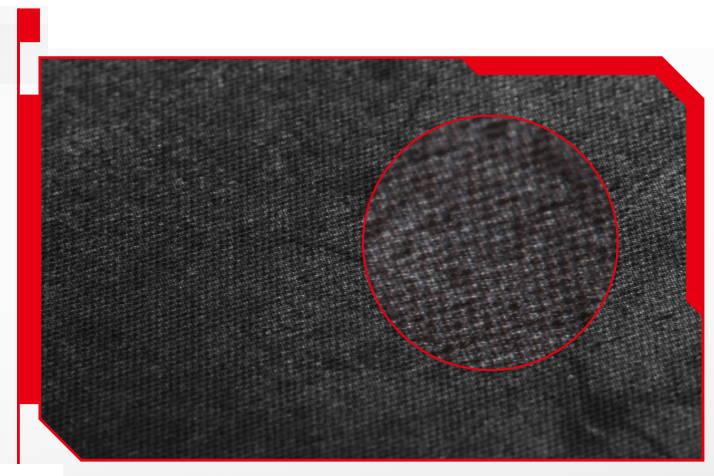Click the red diagonal corner at bottom-left
Screen dimensions: 714x476
(59, 438)
